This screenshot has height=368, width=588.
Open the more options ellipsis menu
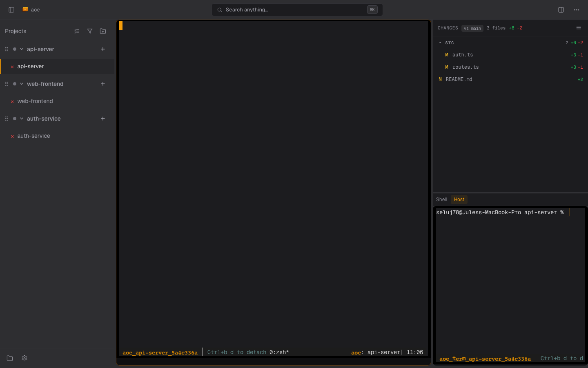[577, 10]
